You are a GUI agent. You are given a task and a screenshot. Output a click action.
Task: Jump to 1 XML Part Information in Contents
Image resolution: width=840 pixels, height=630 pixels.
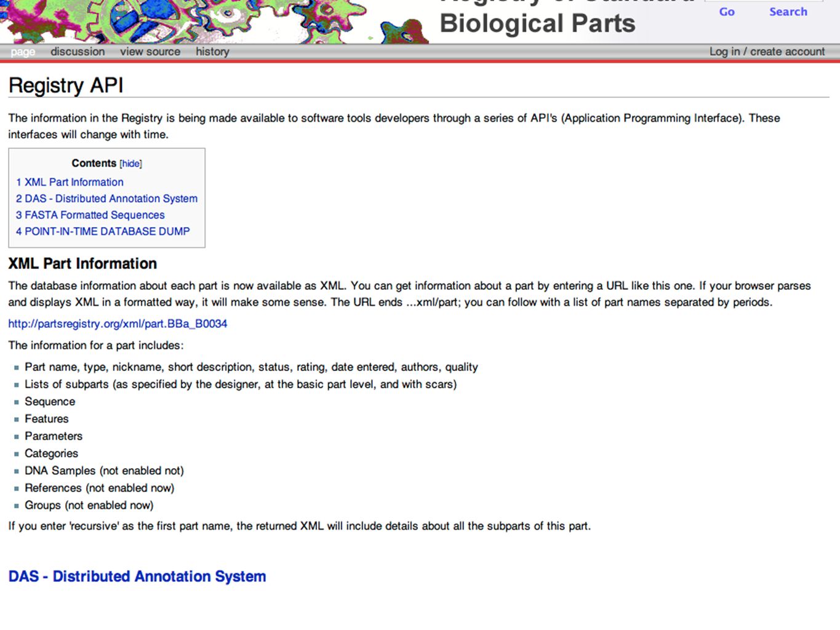[x=70, y=182]
